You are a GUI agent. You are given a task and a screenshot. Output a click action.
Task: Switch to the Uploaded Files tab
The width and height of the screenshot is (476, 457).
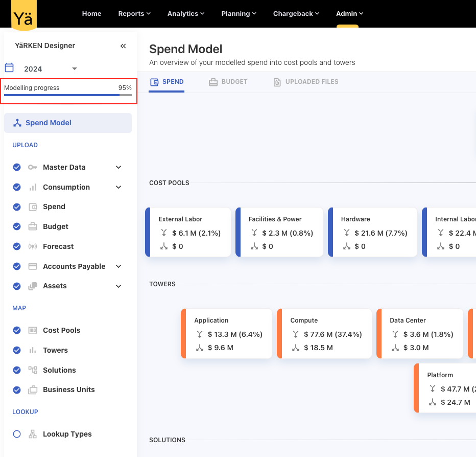pyautogui.click(x=306, y=82)
